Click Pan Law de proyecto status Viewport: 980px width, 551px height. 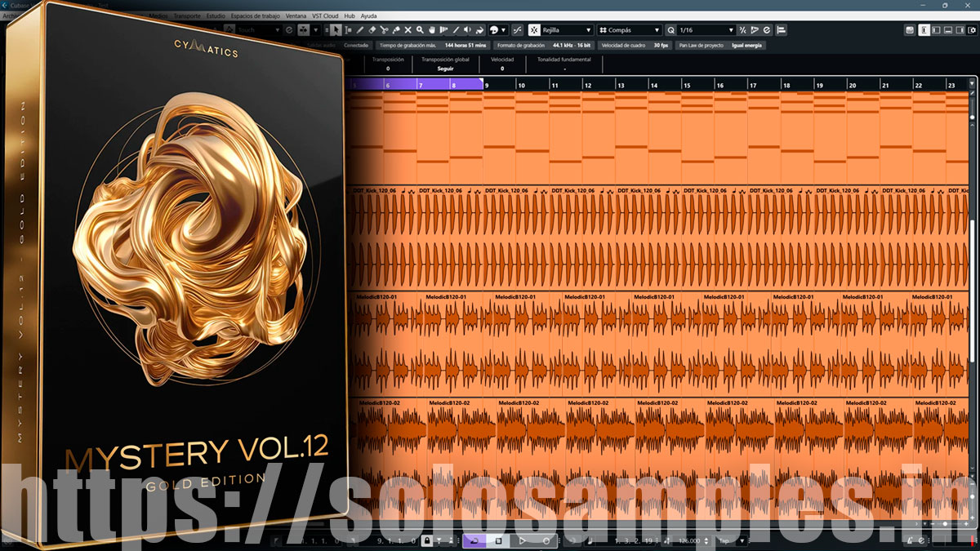pos(720,46)
